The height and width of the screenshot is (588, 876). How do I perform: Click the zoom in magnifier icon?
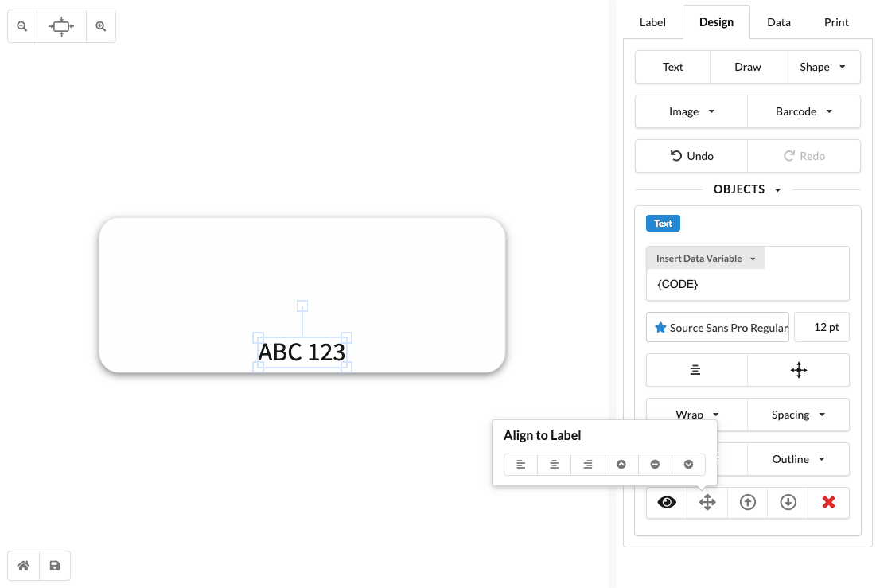click(x=100, y=25)
